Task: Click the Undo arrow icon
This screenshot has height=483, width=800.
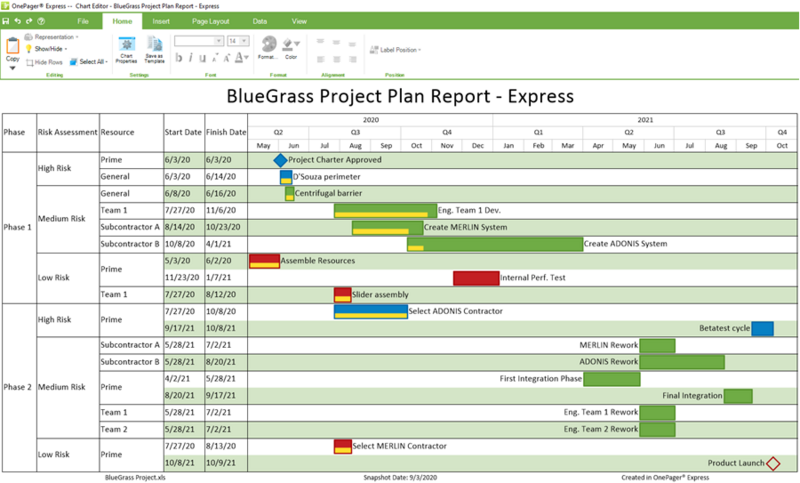Action: click(x=18, y=21)
